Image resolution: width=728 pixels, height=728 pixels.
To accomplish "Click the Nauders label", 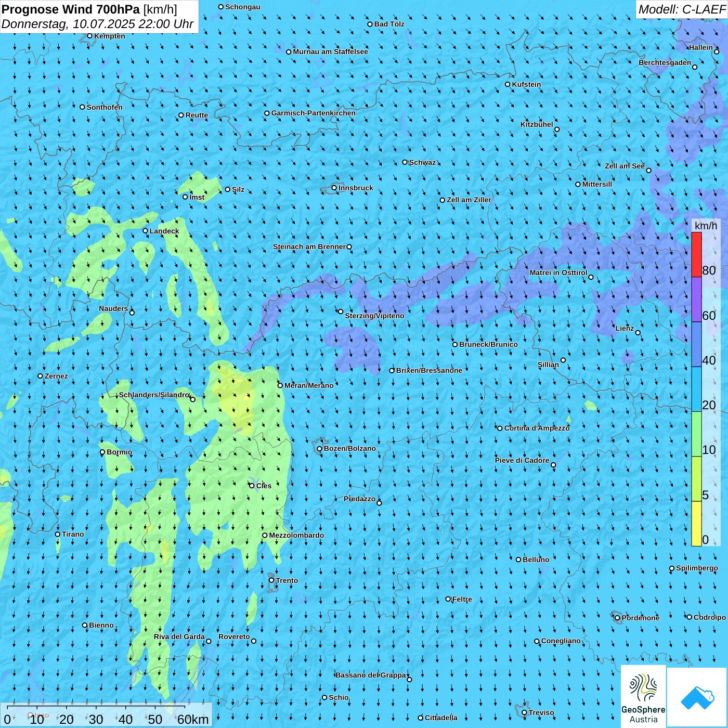I will point(113,308).
